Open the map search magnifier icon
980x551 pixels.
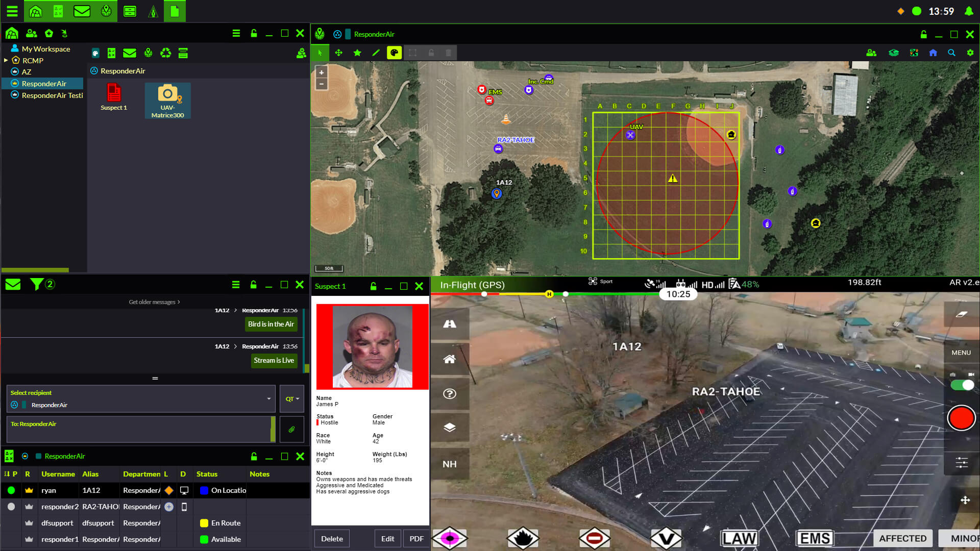pyautogui.click(x=951, y=53)
